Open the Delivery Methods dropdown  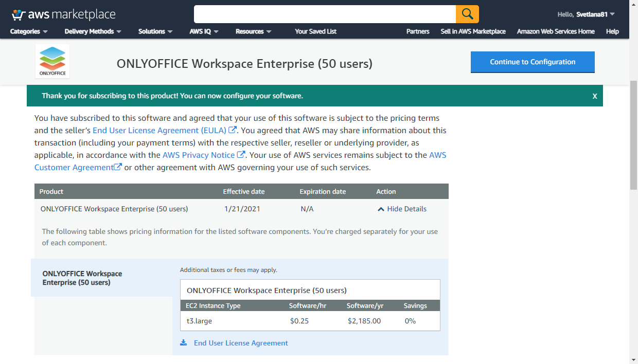[93, 31]
